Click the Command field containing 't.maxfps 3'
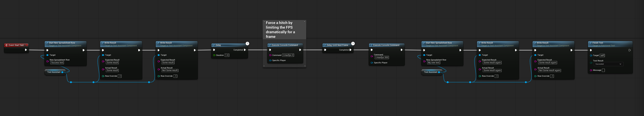Screen dimensions: 644x116 pos(288,55)
